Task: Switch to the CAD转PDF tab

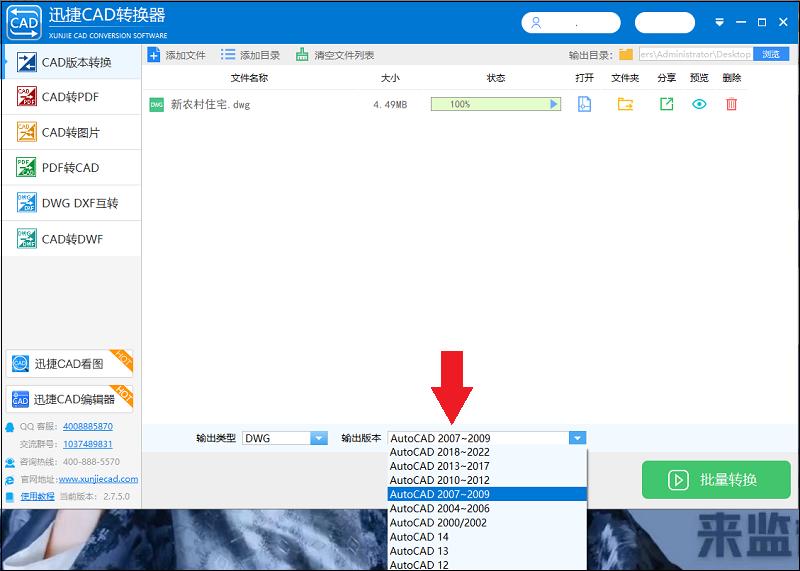Action: click(71, 97)
